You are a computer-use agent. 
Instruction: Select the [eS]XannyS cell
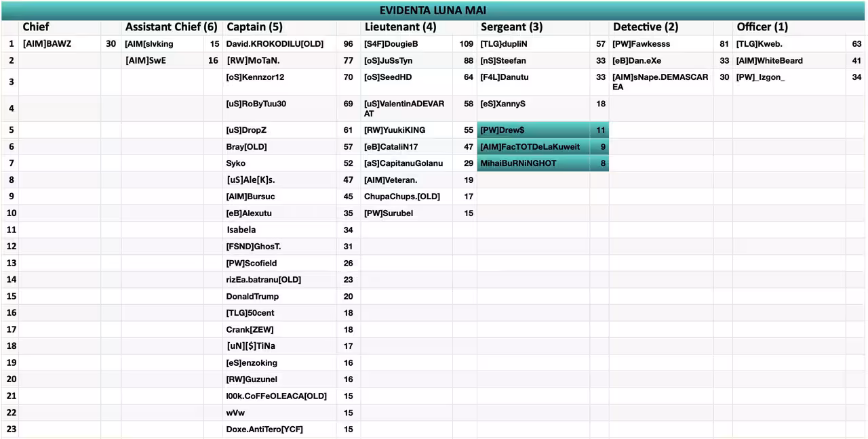point(533,108)
